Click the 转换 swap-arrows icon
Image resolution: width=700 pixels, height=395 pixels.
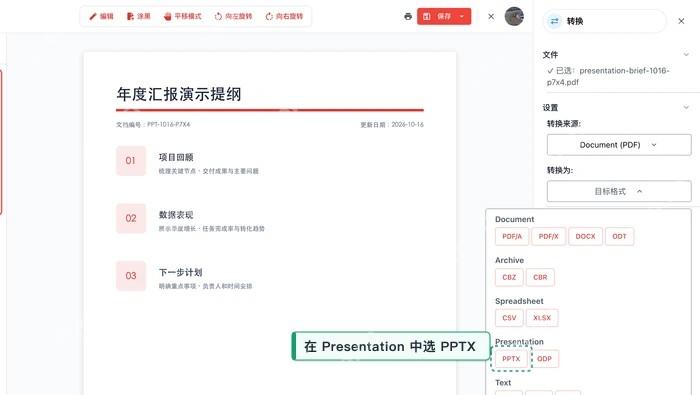point(554,21)
